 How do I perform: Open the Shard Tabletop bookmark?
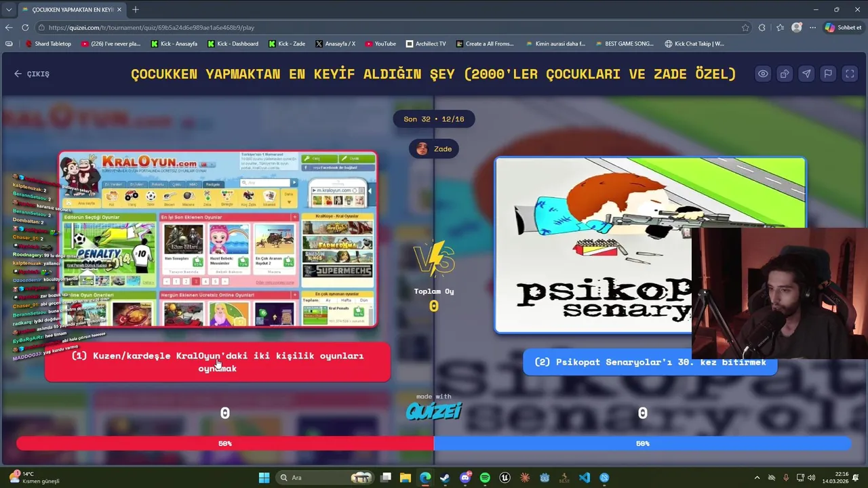[x=47, y=44]
